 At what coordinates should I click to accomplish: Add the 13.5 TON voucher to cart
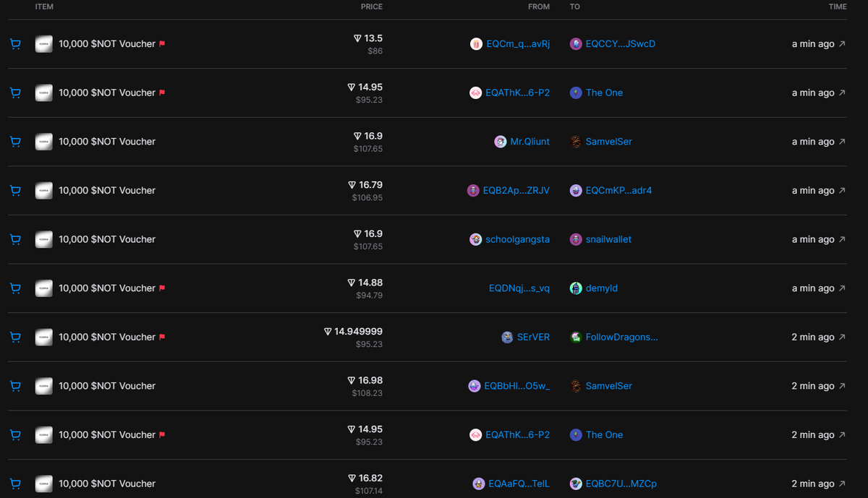[15, 44]
